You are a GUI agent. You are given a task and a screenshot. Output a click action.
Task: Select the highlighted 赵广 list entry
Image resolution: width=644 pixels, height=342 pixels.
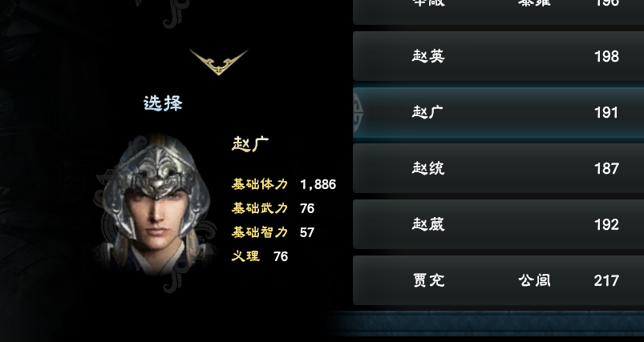(x=498, y=112)
